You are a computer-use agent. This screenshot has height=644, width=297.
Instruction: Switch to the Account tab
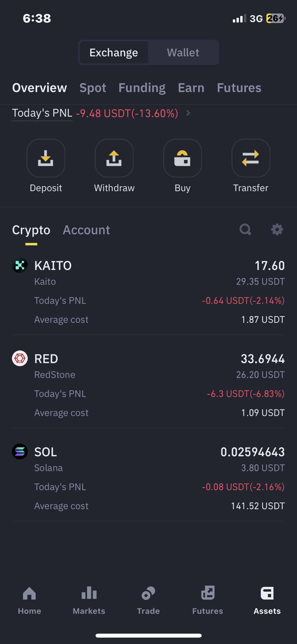coord(86,230)
